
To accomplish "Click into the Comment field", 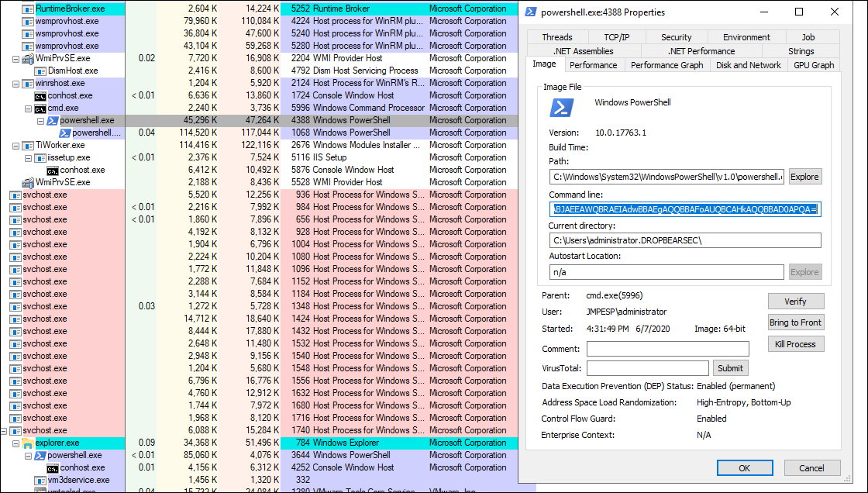I will (x=667, y=349).
